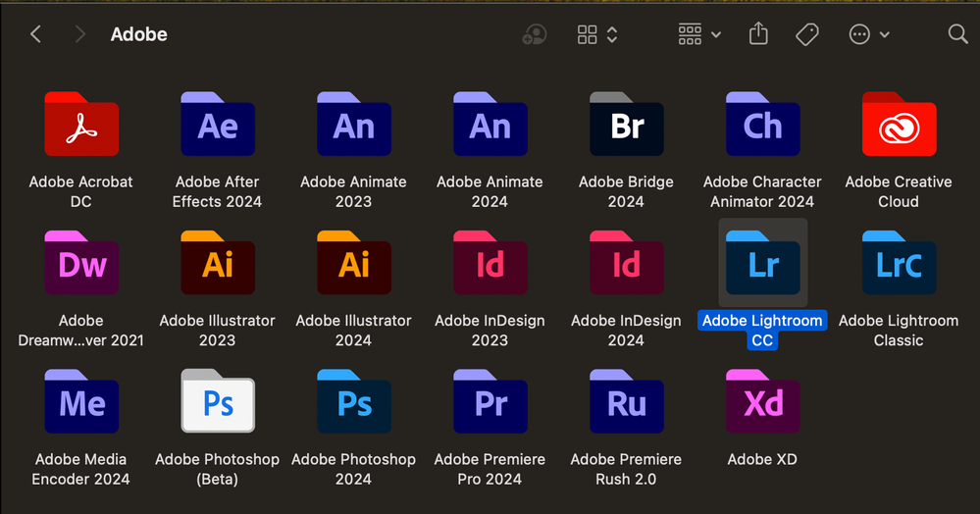This screenshot has height=514, width=980.
Task: Select the Adobe Premiere Rush 2.0 folder icon
Action: [626, 401]
